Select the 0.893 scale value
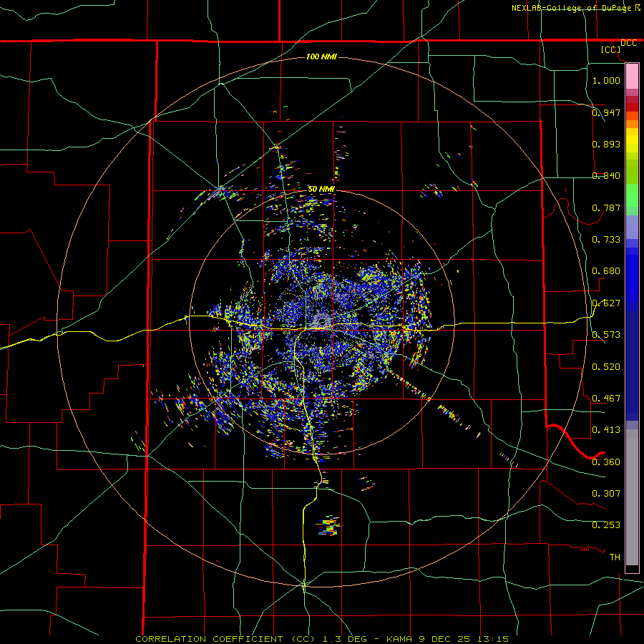Screen dimensions: 644x644 [x=606, y=144]
